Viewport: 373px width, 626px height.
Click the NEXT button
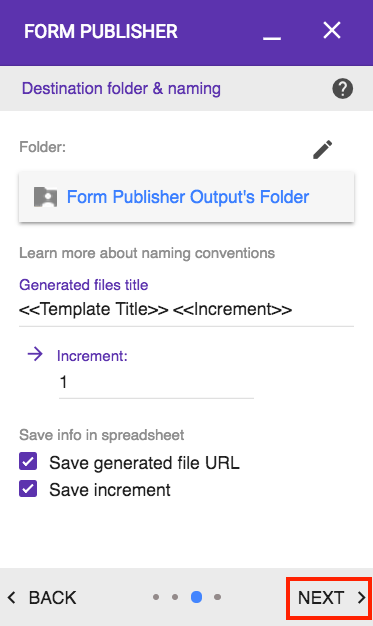(x=329, y=598)
